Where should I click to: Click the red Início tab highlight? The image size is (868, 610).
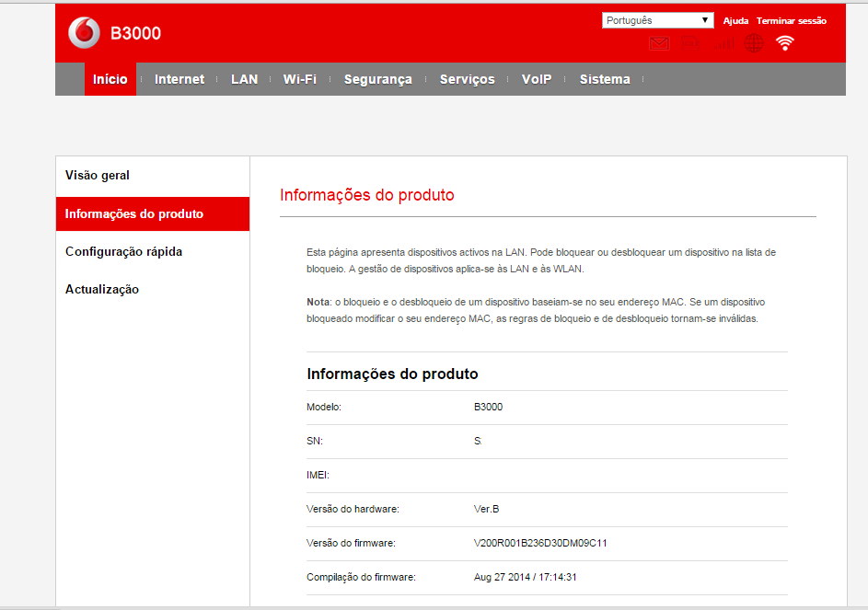point(110,78)
